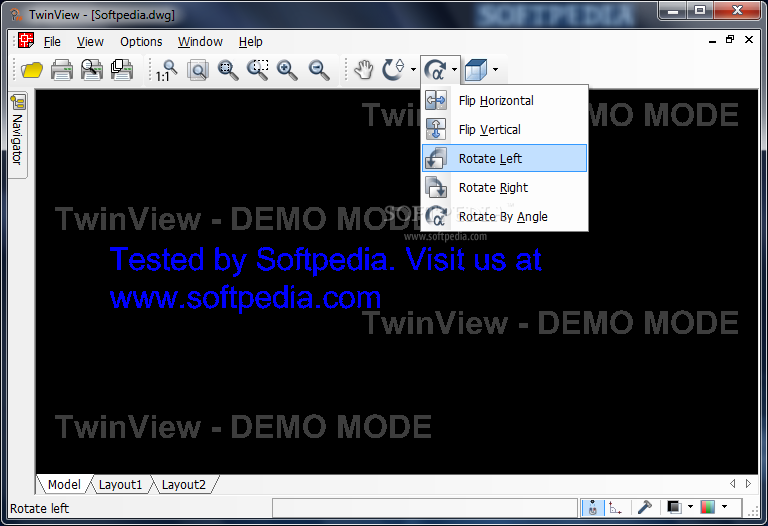Minimize the inner Softpedia.dwg document window
The width and height of the screenshot is (768, 526).
click(x=712, y=41)
